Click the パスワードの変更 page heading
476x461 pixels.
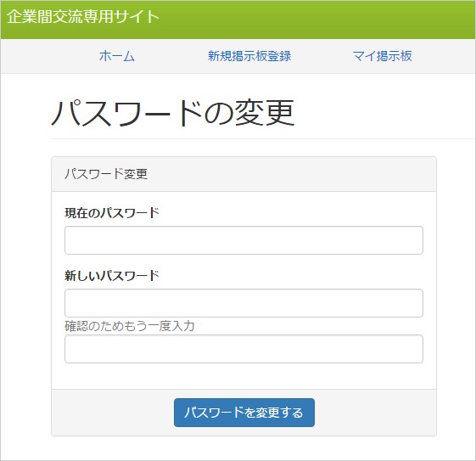pyautogui.click(x=173, y=113)
